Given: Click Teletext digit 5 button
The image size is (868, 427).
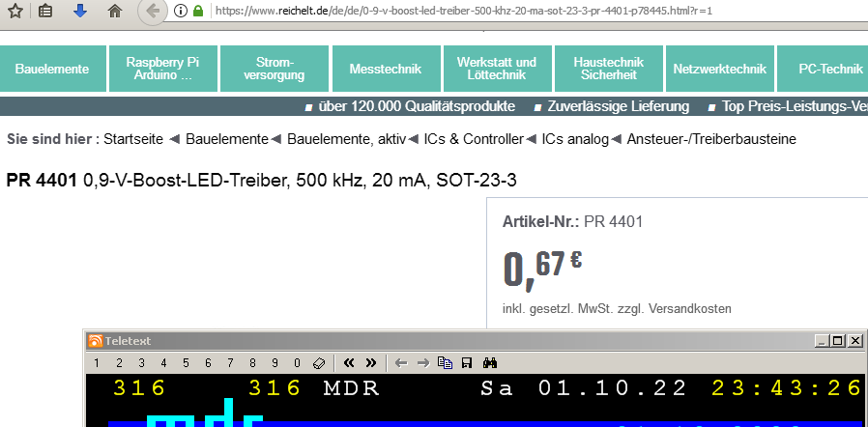Looking at the screenshot, I should tap(186, 363).
